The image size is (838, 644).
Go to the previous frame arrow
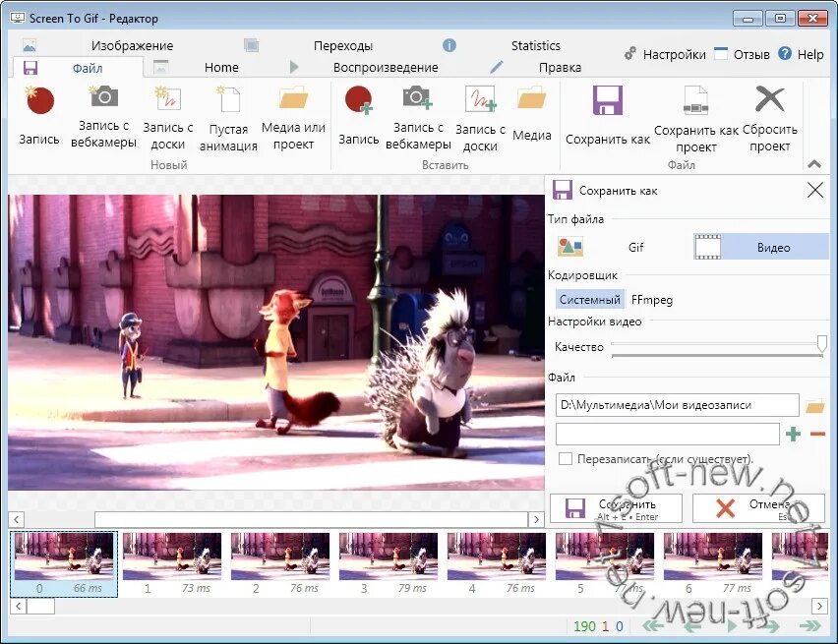coord(693,626)
